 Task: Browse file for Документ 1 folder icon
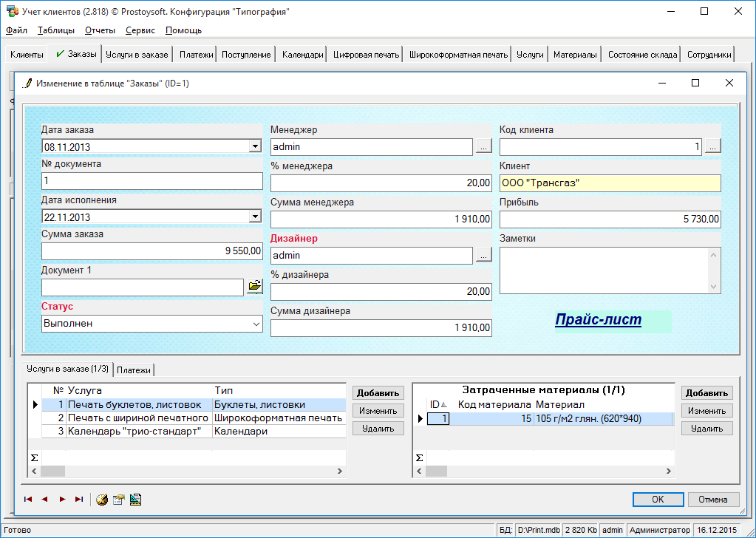(254, 286)
